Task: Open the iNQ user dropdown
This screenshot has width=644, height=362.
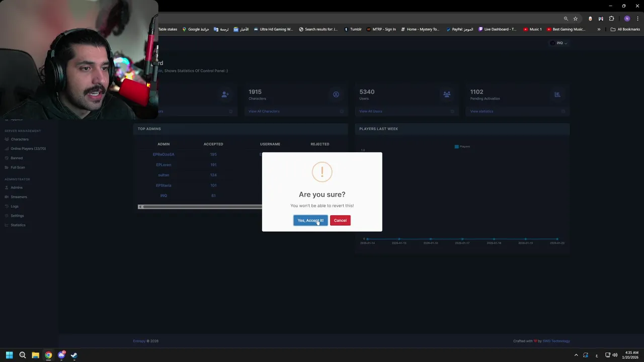Action: [559, 43]
